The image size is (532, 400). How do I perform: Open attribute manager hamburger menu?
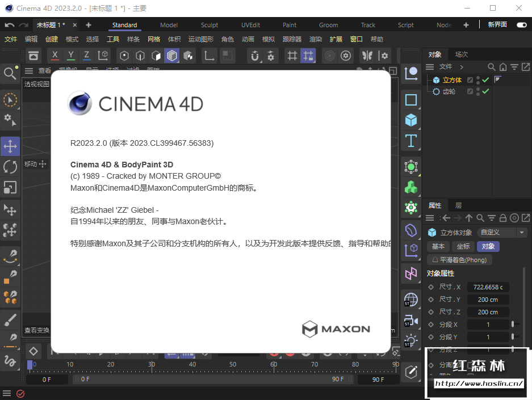tap(430, 218)
